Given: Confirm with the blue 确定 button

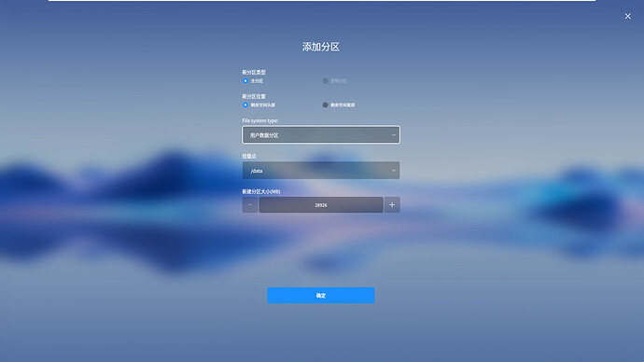Looking at the screenshot, I should (321, 295).
